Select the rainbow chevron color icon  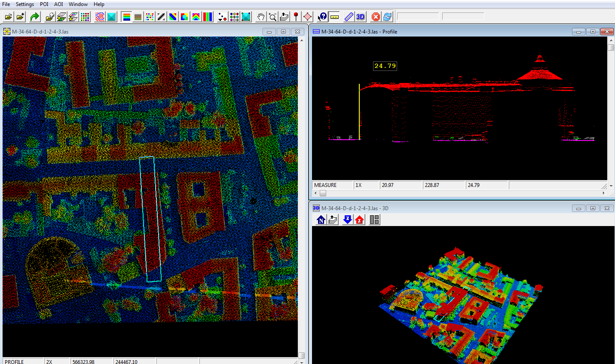[196, 17]
